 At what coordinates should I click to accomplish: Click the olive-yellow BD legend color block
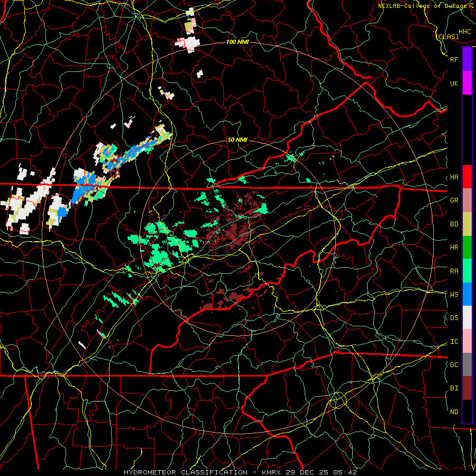point(467,224)
